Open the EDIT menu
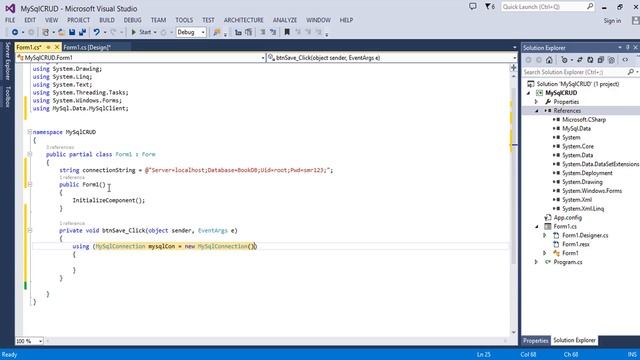Image resolution: width=640 pixels, height=360 pixels. click(30, 20)
